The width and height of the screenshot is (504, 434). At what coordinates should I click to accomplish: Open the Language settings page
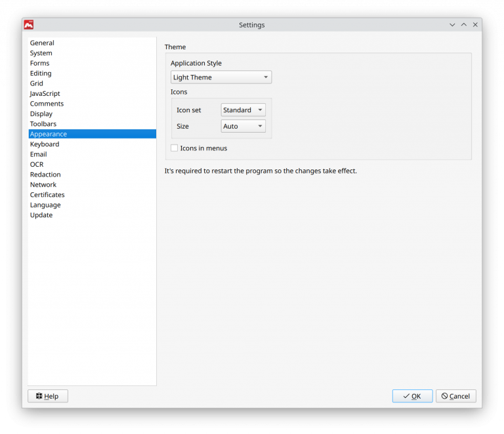point(45,205)
